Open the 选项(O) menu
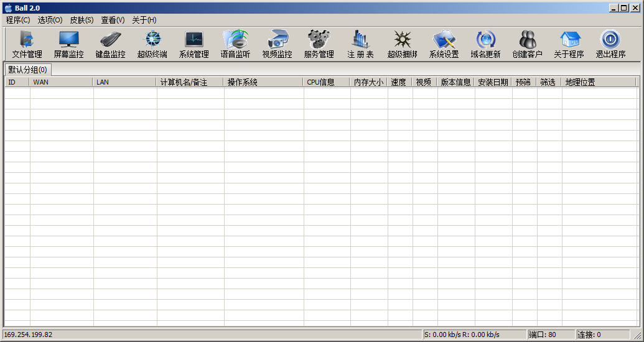 (50, 20)
